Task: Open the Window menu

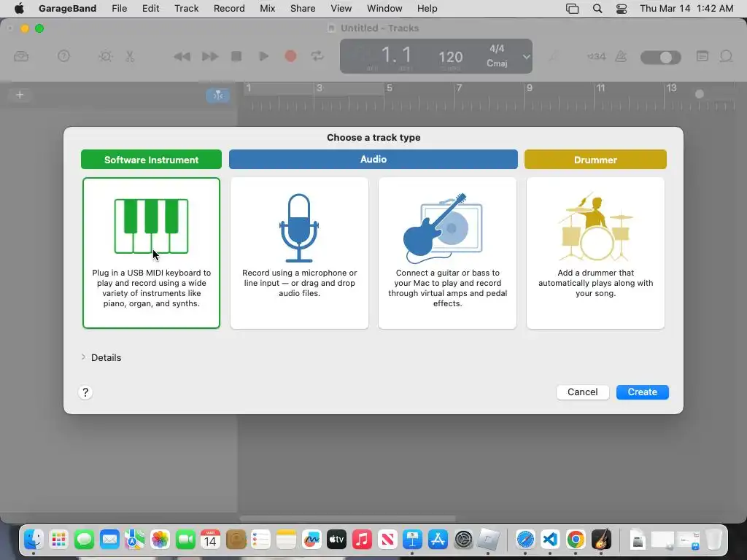Action: [384, 8]
